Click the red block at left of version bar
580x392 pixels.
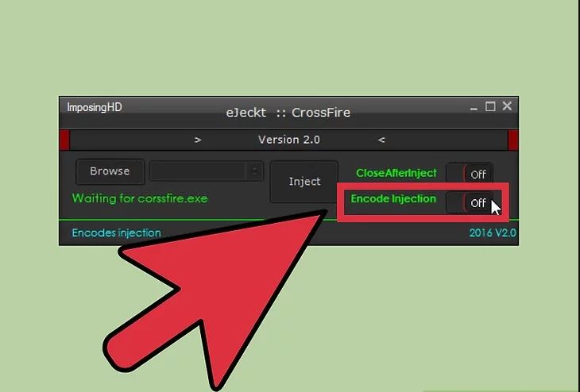(x=64, y=140)
